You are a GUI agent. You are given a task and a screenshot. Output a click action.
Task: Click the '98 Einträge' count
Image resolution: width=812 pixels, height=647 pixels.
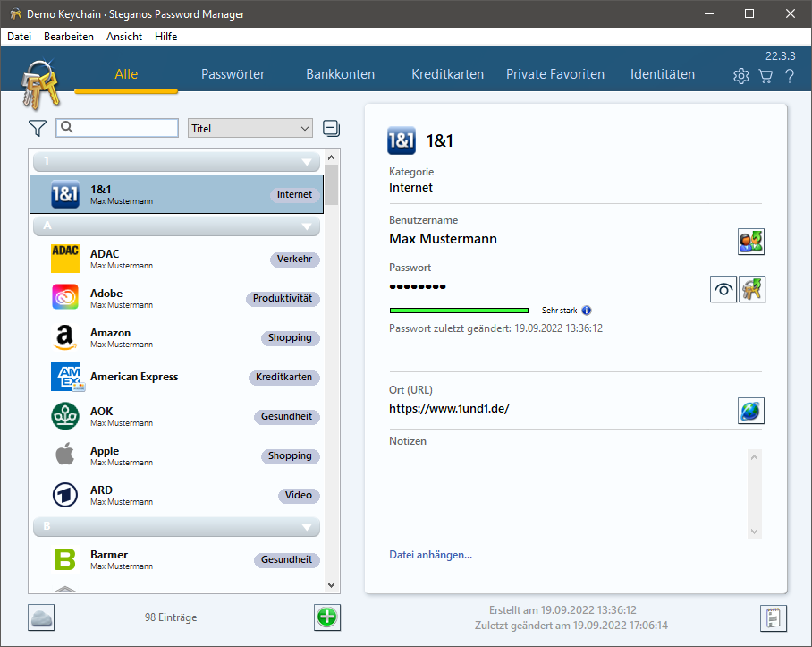pyautogui.click(x=171, y=617)
